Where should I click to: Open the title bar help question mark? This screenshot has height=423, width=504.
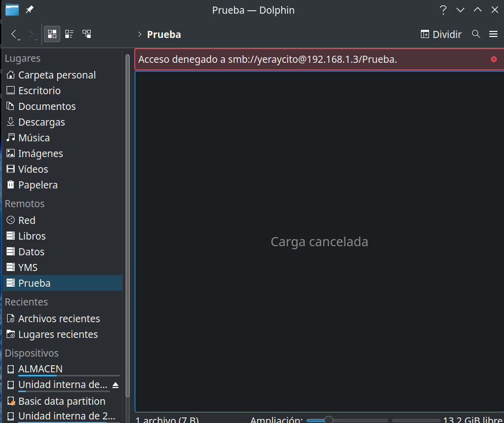click(443, 10)
